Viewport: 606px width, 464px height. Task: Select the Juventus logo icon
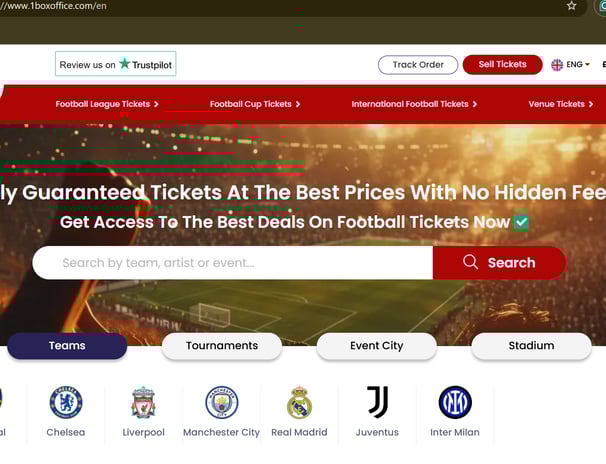click(377, 402)
